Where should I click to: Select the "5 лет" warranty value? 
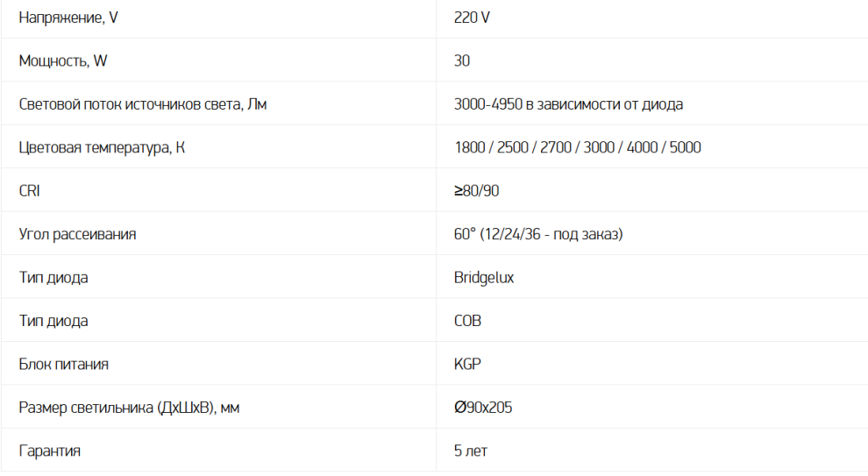pyautogui.click(x=471, y=451)
